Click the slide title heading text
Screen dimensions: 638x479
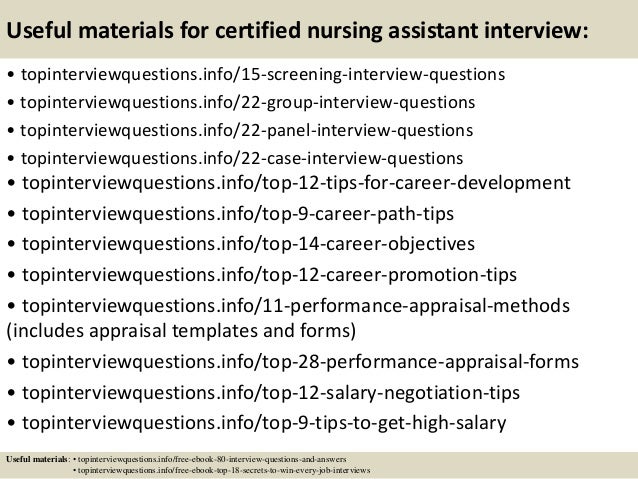tap(297, 31)
